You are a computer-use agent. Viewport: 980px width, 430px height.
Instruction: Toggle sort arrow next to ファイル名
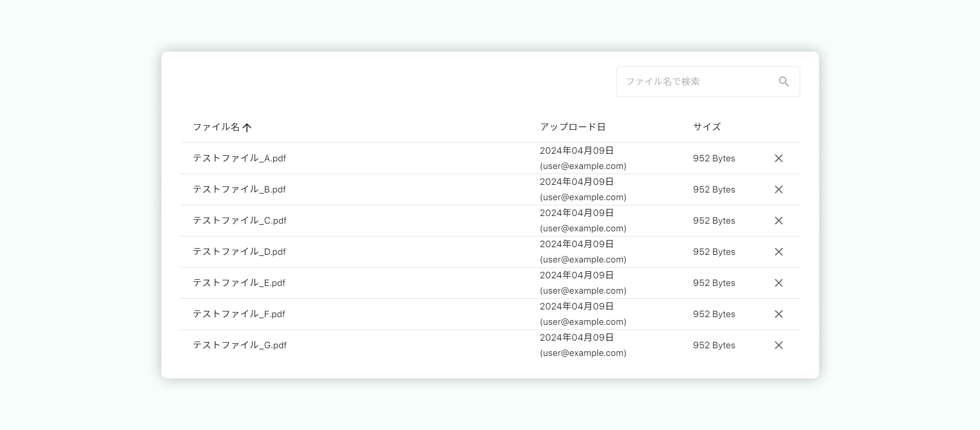pyautogui.click(x=247, y=127)
